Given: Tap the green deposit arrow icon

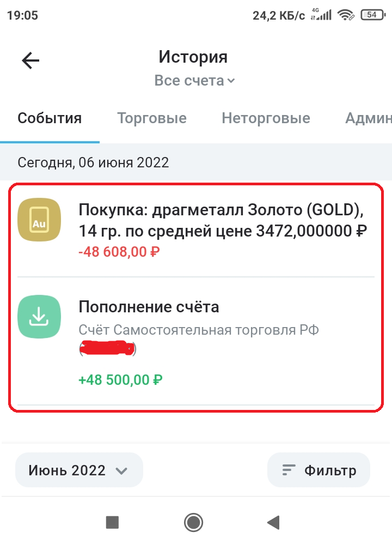Looking at the screenshot, I should [x=39, y=317].
